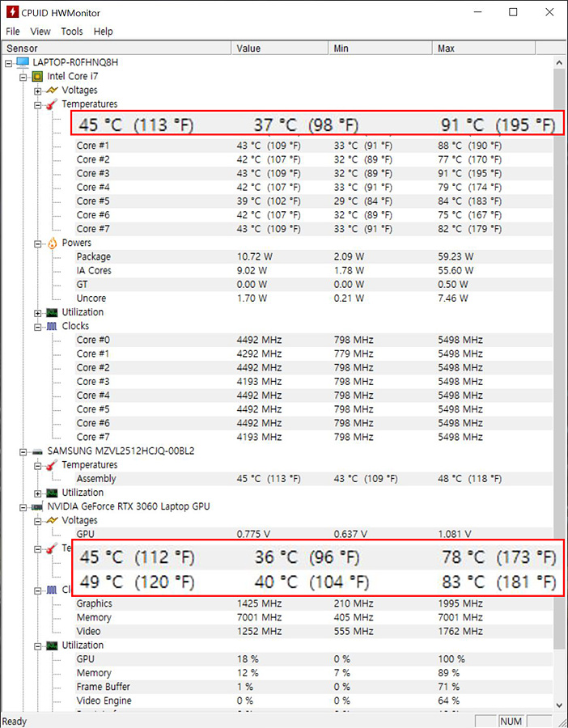Click the scrollbar up arrow

click(x=559, y=62)
